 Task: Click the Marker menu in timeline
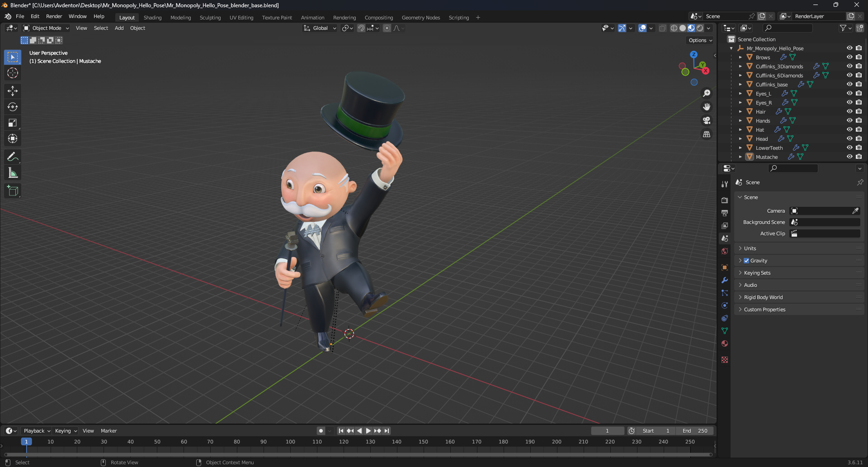108,431
